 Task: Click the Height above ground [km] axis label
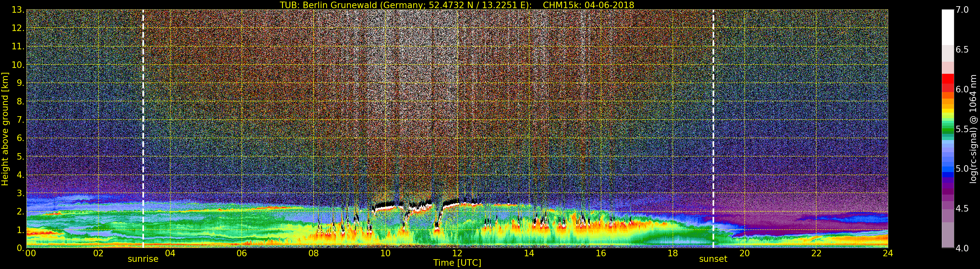tap(5, 129)
